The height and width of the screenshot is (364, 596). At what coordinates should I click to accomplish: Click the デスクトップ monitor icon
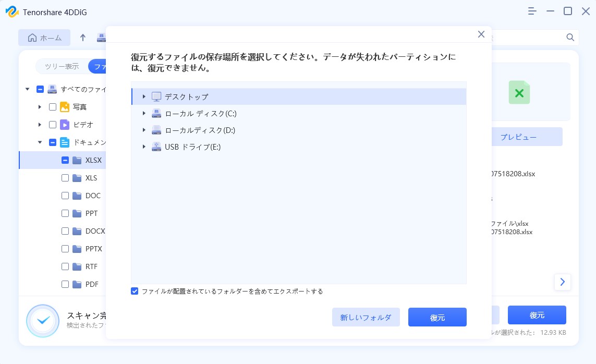pyautogui.click(x=156, y=96)
